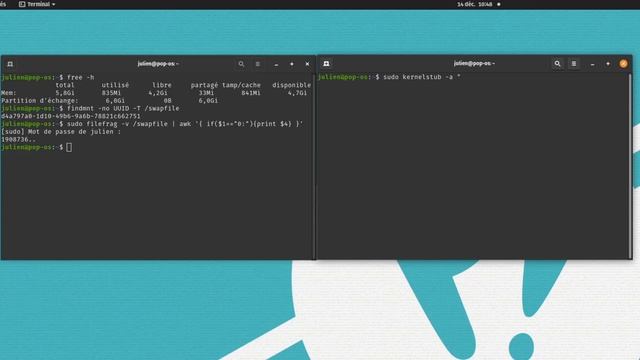Close right terminal with orange button
640x360 pixels.
point(623,64)
